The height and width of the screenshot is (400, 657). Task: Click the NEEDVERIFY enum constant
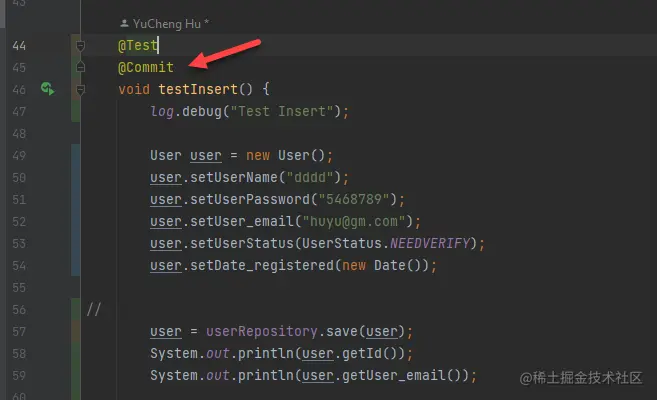pyautogui.click(x=430, y=243)
